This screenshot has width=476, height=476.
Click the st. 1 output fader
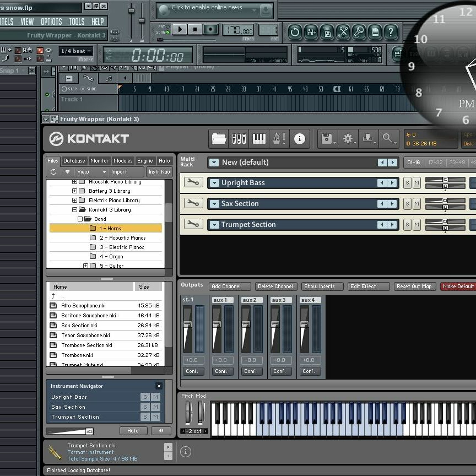[188, 324]
